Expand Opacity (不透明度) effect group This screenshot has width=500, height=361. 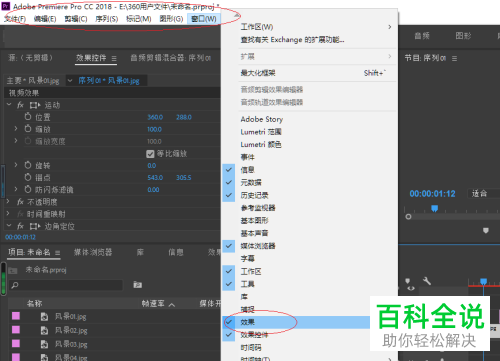[8, 201]
